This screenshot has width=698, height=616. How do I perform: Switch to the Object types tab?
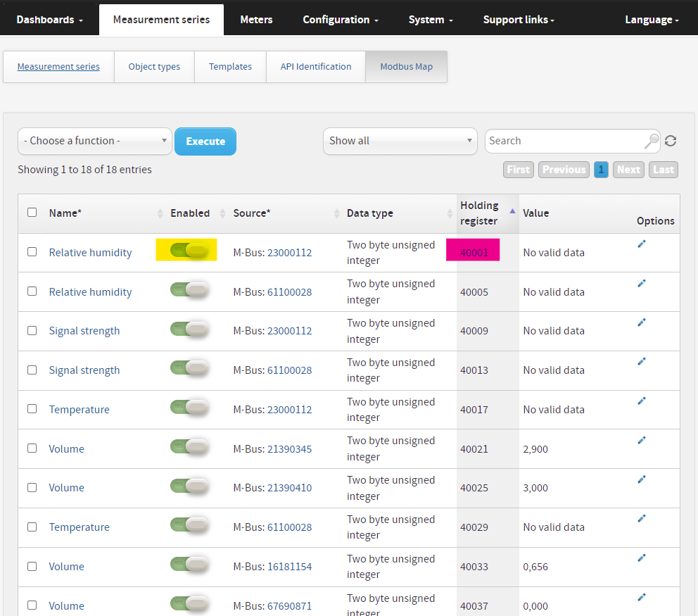coord(154,67)
